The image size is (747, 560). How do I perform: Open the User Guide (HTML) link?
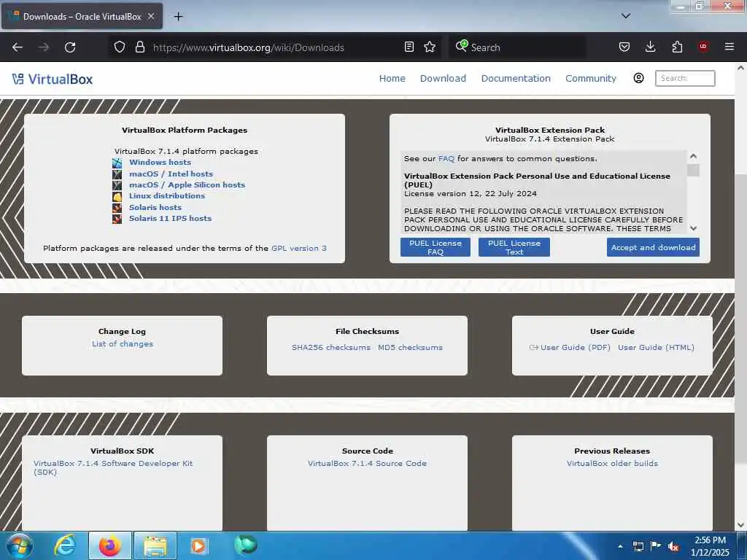pos(656,348)
